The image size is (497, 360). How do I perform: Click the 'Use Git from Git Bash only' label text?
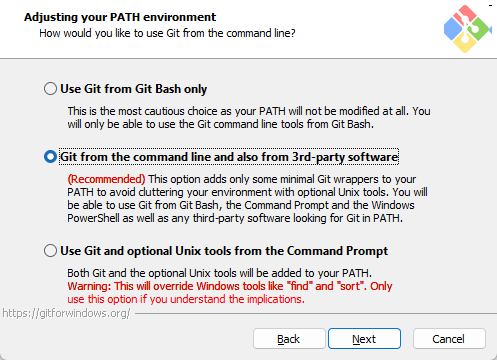point(134,89)
